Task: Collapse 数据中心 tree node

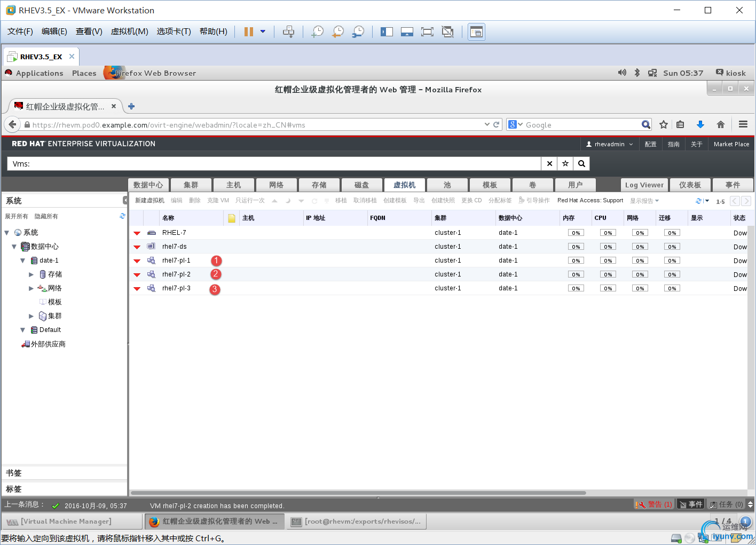Action: point(14,247)
